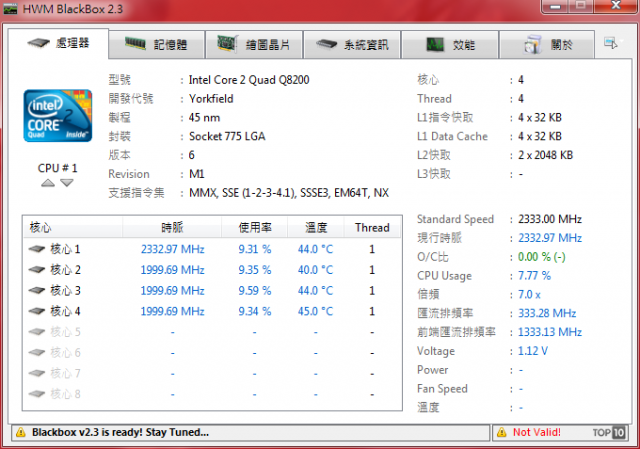Screen dimensions: 640x449
Task: Close the HWM BlackBox window
Action: [x=616, y=6]
